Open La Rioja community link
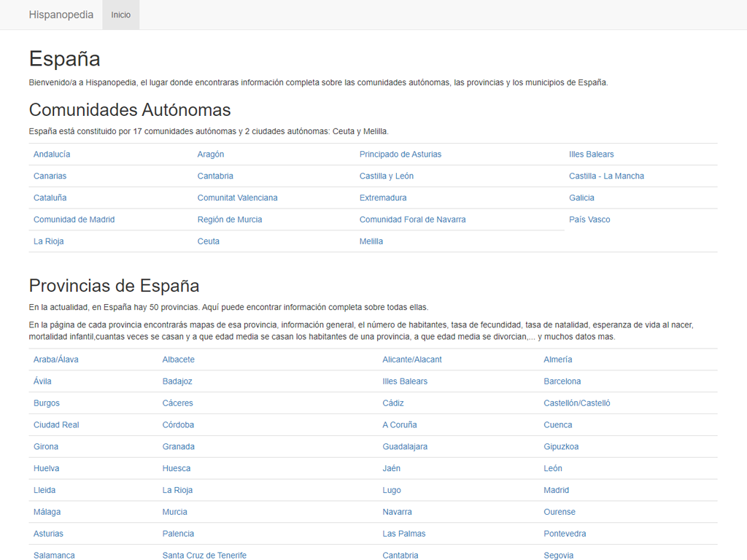This screenshot has width=747, height=560. coord(48,242)
